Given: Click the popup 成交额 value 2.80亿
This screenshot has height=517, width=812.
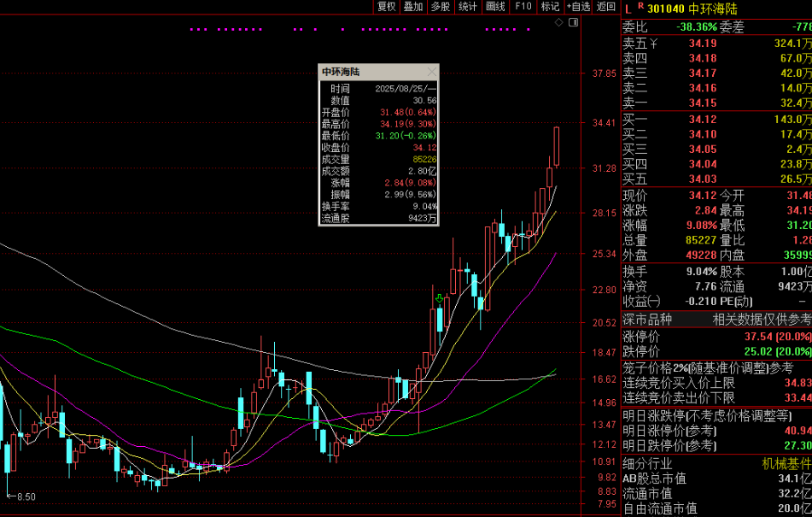Looking at the screenshot, I should coord(422,171).
